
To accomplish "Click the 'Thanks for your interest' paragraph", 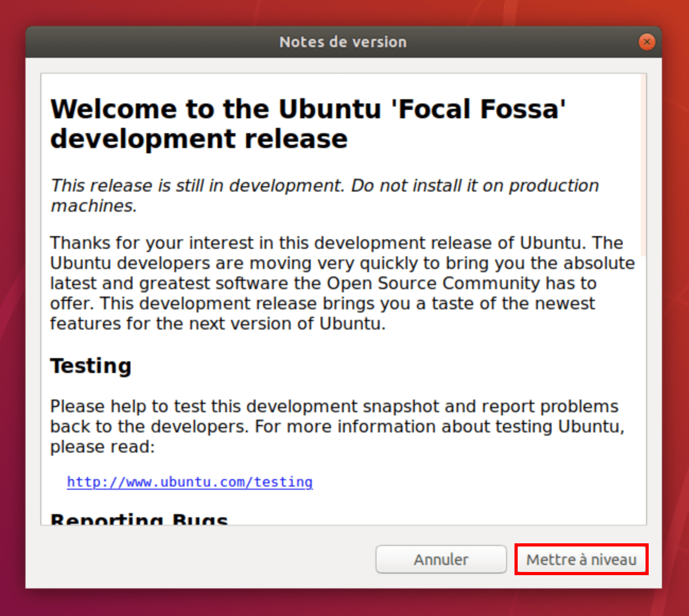I will (343, 283).
